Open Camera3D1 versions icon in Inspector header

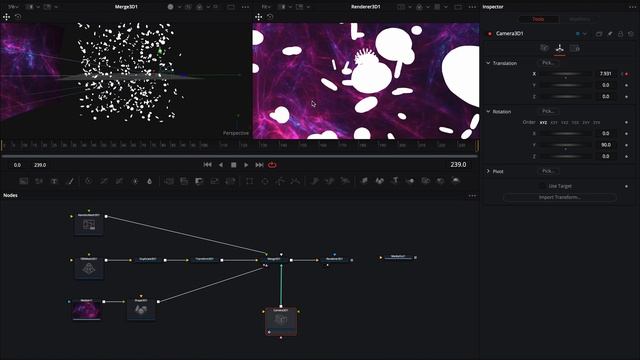599,34
